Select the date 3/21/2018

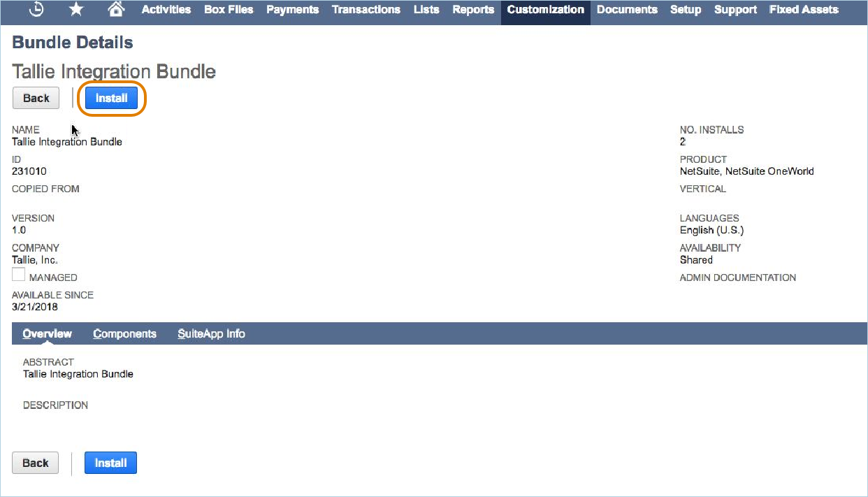35,307
